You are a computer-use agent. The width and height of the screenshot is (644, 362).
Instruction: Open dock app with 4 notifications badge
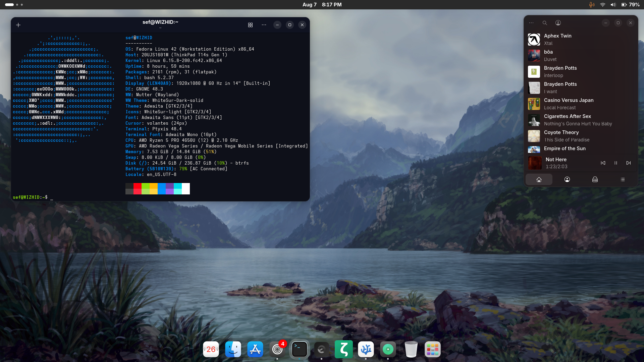277,349
